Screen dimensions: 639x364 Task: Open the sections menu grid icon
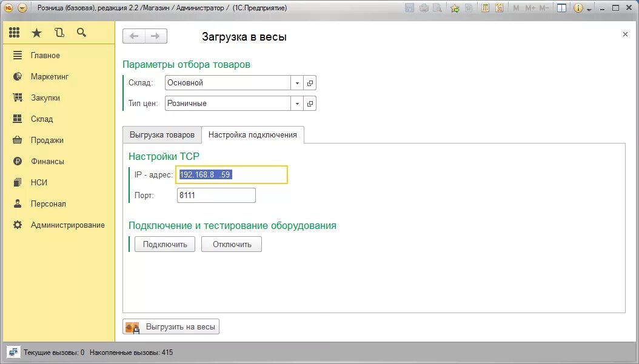(15, 33)
